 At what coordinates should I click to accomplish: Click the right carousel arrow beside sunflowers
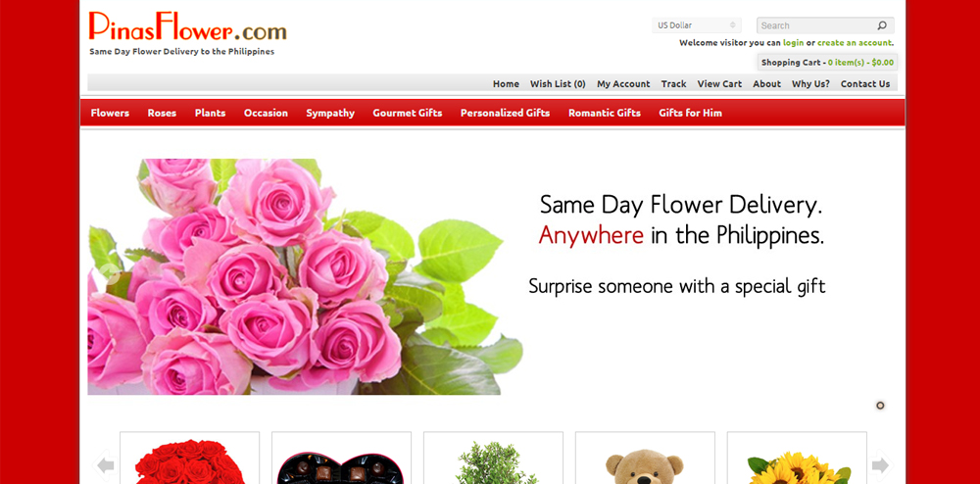click(x=881, y=464)
